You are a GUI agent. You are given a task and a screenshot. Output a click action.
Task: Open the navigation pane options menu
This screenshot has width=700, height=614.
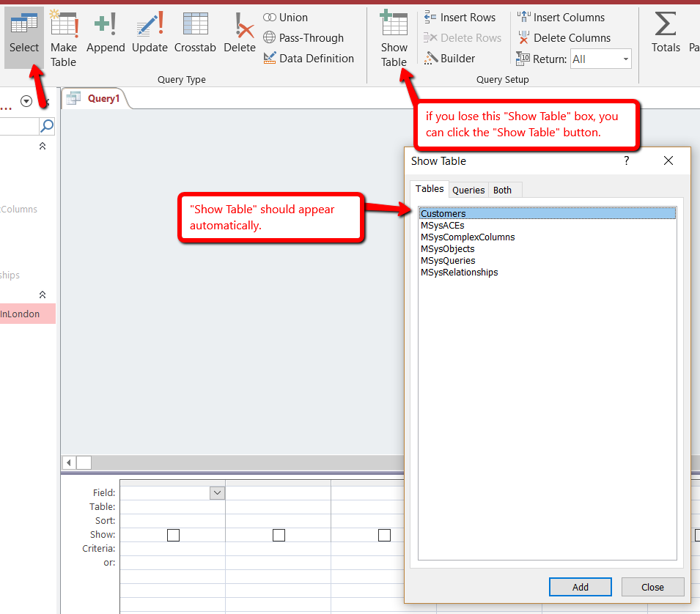click(26, 101)
